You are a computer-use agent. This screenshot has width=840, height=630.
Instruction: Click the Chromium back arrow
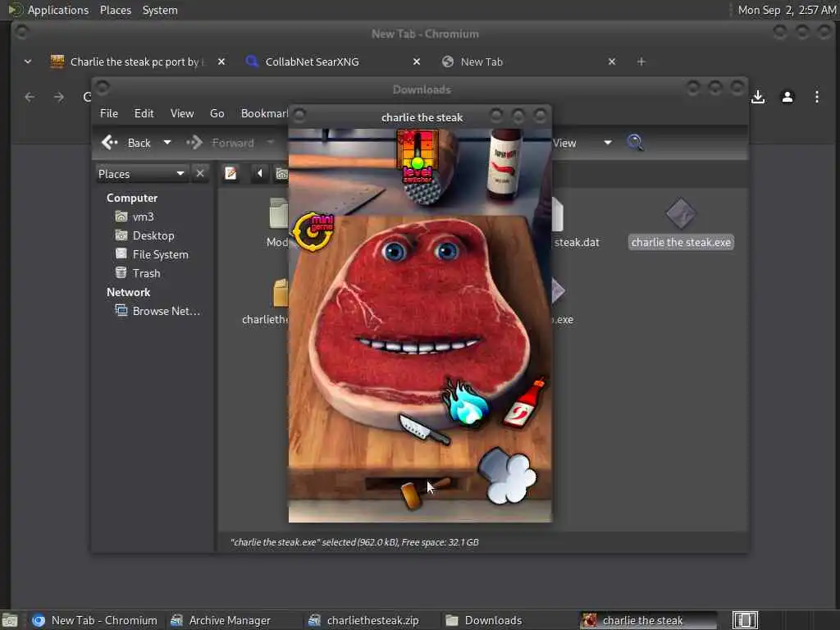(30, 97)
